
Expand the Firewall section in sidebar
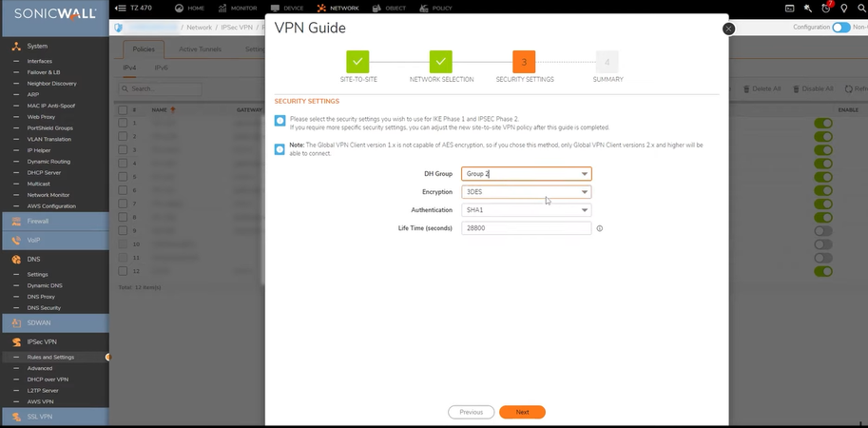(55, 221)
